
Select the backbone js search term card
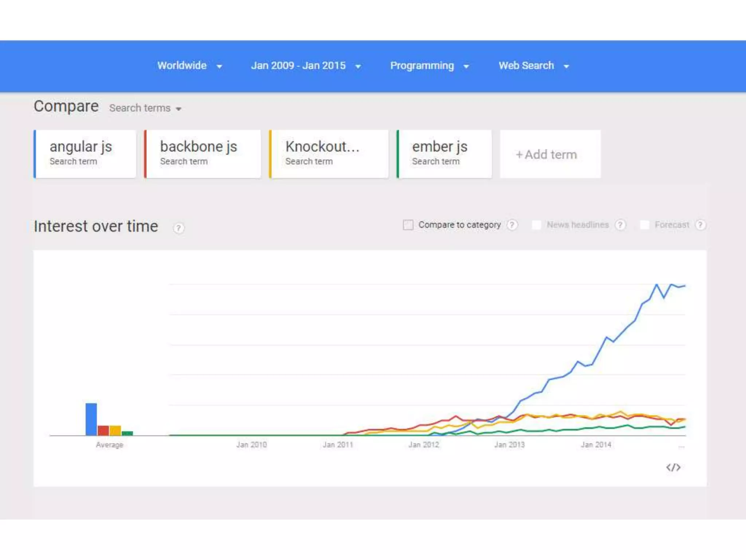(203, 154)
